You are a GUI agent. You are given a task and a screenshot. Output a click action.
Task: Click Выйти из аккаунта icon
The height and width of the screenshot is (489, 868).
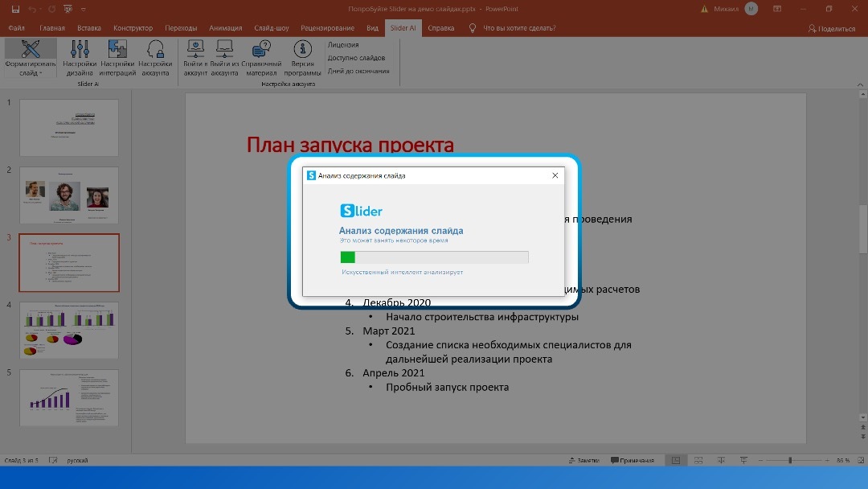pos(224,50)
